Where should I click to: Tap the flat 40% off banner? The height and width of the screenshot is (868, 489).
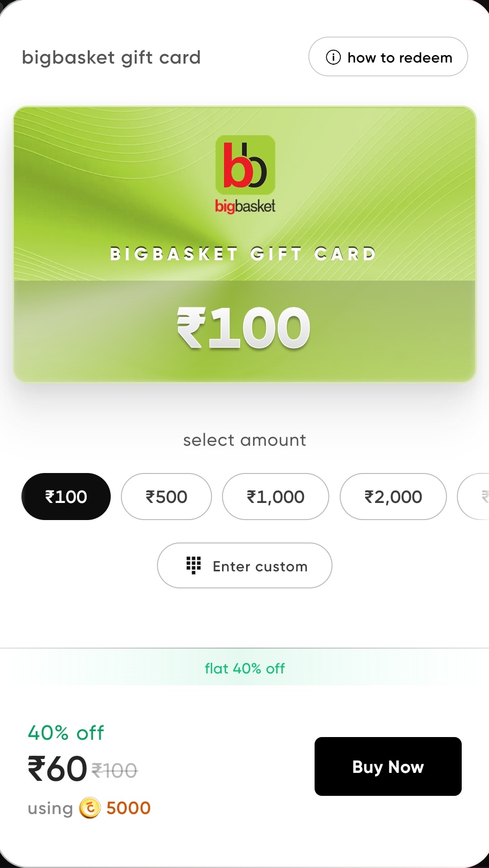pos(244,668)
